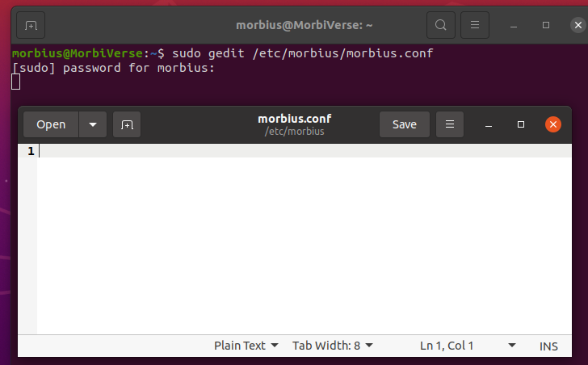Open the Plain Text language dropdown
The height and width of the screenshot is (365, 588).
click(246, 345)
